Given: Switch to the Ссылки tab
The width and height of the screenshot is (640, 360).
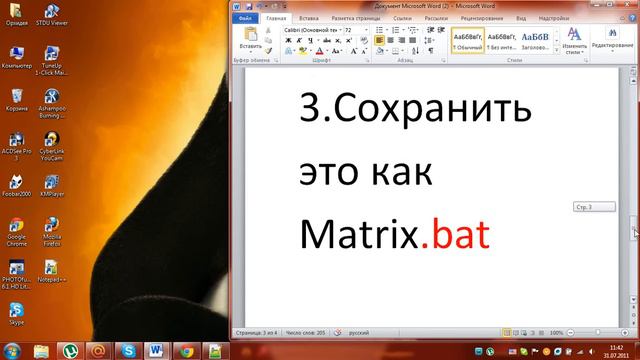Looking at the screenshot, I should coord(402,18).
